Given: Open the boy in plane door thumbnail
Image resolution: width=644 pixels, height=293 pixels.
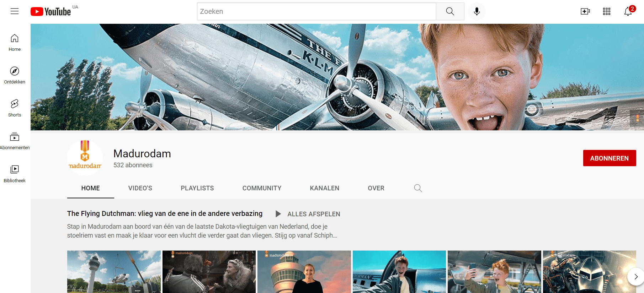Looking at the screenshot, I should coord(399,272).
